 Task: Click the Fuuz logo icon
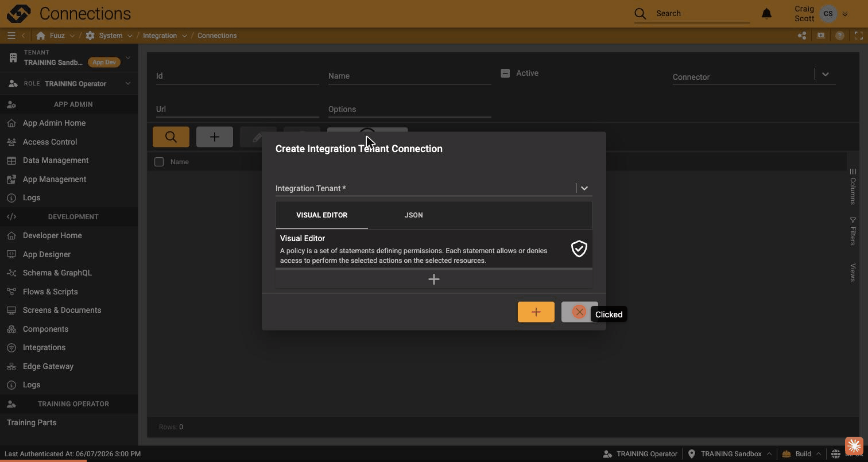pos(18,13)
